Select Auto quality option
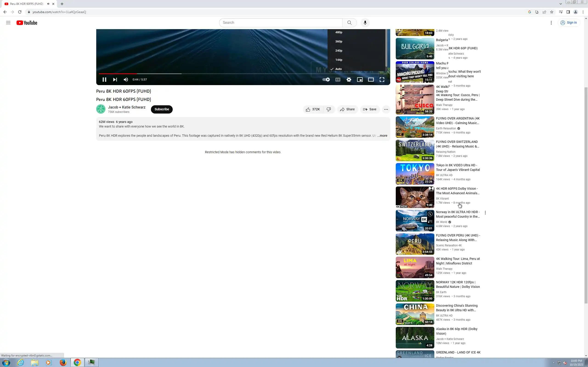Viewport: 588px width, 367px height. (339, 69)
